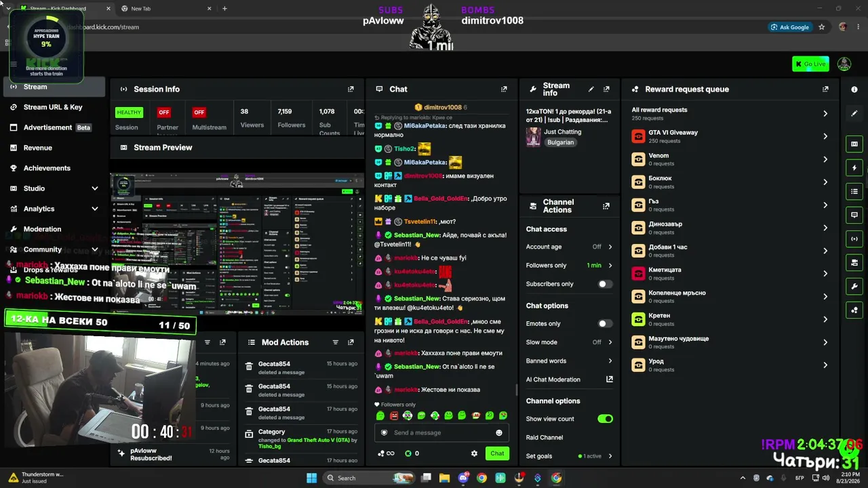
Task: Click the Windows taskbar Search box
Action: point(369,478)
